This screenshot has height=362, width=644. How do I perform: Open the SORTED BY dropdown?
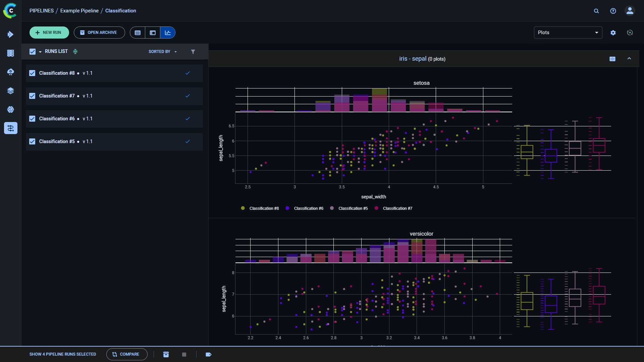point(162,52)
